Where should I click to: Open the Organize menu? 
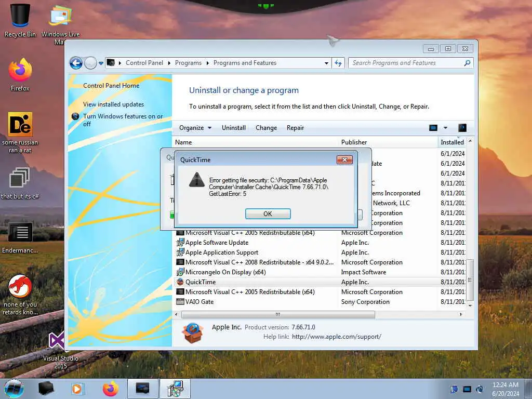pos(195,128)
